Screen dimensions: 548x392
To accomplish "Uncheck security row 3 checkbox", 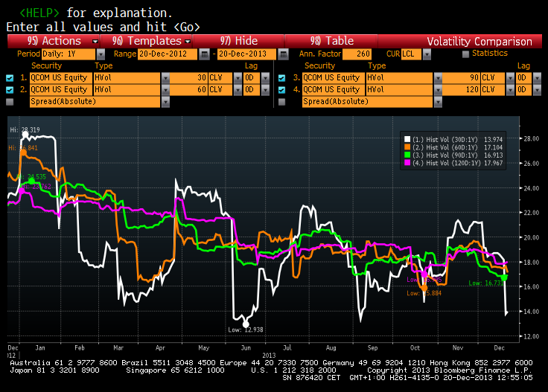I will 281,78.
